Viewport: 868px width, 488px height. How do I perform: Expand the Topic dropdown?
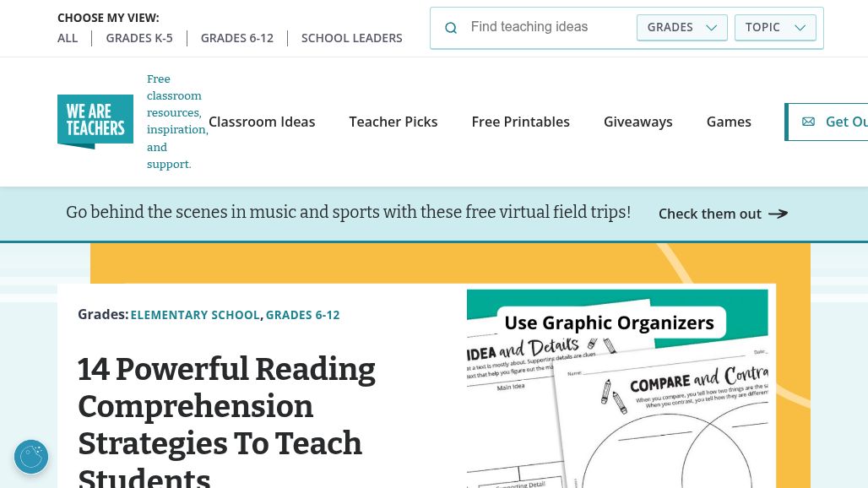[775, 27]
